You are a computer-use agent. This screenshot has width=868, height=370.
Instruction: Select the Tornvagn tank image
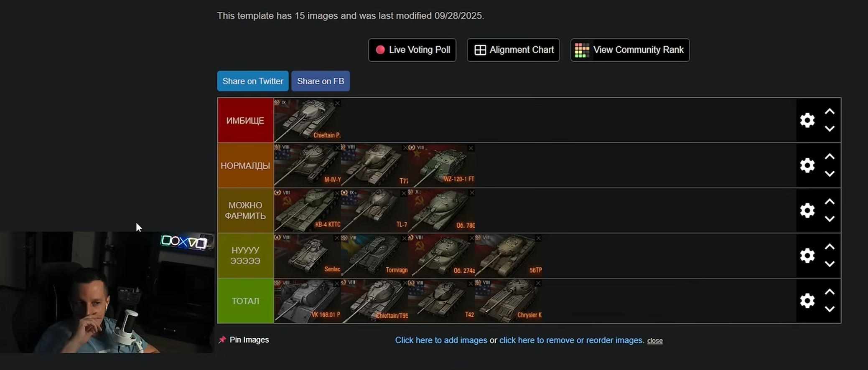374,256
